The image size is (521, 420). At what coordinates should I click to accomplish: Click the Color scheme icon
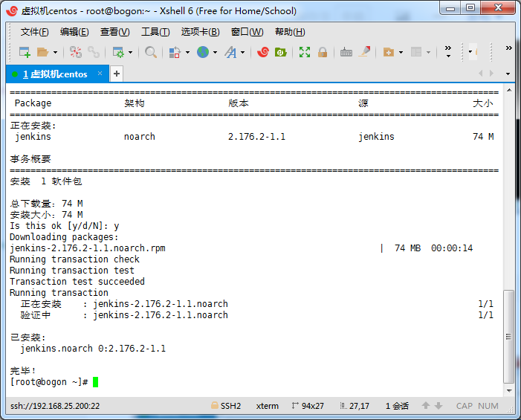pyautogui.click(x=175, y=52)
